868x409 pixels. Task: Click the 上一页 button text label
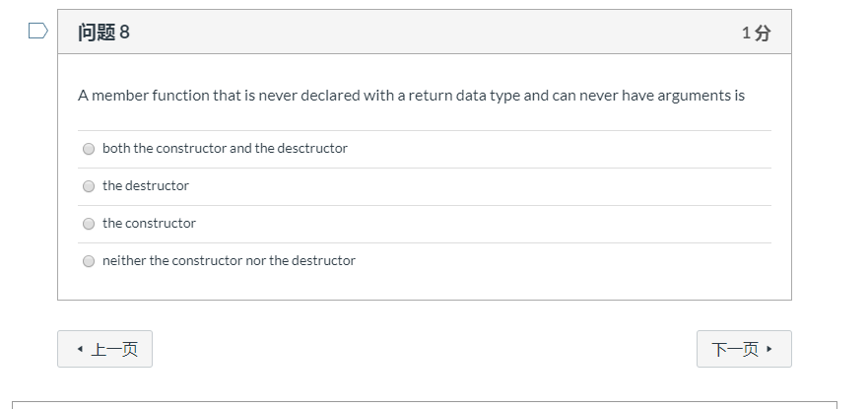click(114, 350)
